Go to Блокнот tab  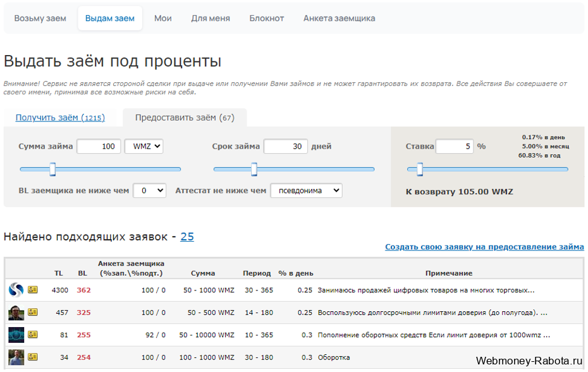(x=267, y=18)
